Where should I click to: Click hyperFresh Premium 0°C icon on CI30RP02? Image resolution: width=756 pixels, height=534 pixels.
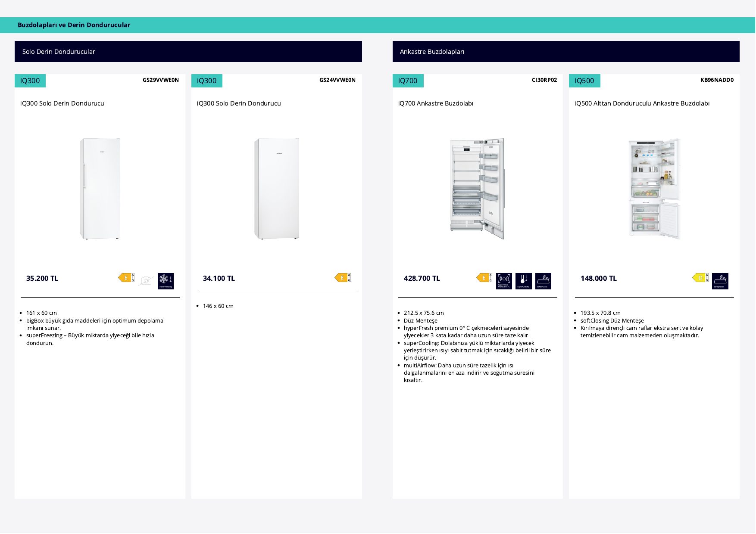point(504,281)
